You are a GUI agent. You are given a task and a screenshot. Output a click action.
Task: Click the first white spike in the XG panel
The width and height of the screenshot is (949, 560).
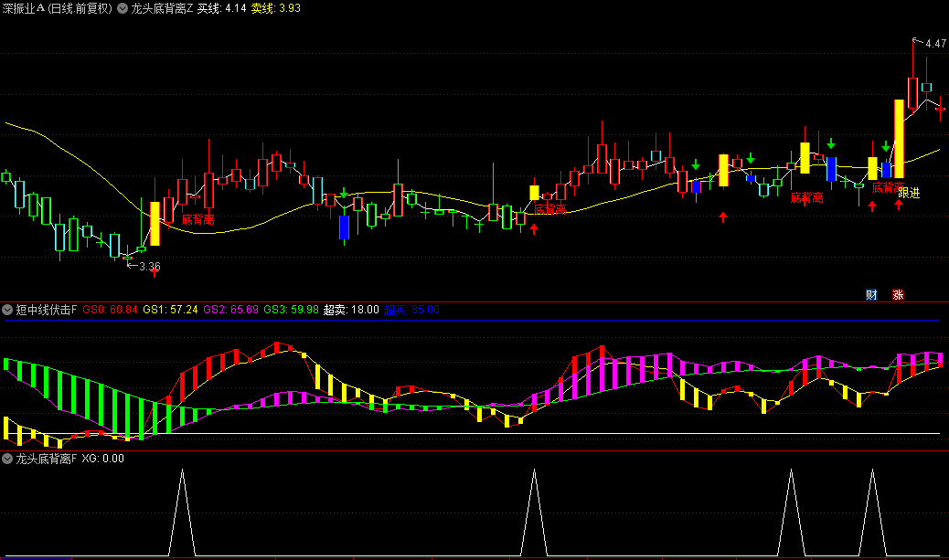[x=182, y=512]
